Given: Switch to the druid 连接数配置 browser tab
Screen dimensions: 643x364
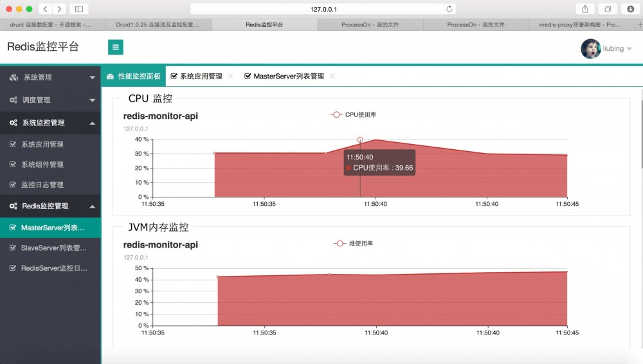Looking at the screenshot, I should point(53,24).
